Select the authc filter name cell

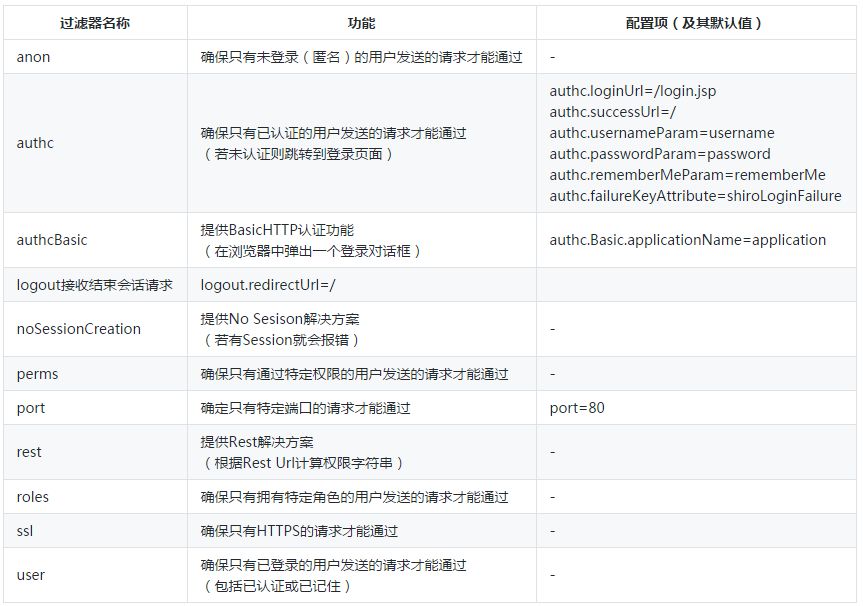pyautogui.click(x=95, y=143)
